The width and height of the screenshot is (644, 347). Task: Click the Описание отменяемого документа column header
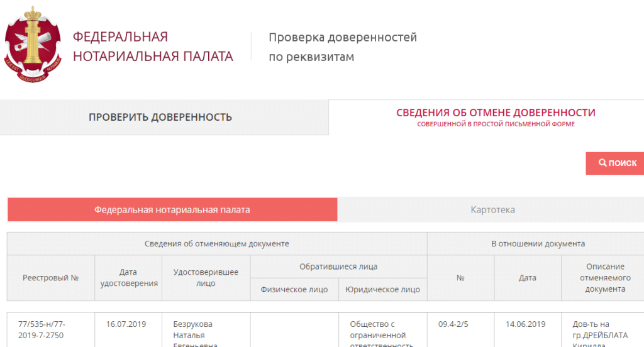tap(605, 278)
